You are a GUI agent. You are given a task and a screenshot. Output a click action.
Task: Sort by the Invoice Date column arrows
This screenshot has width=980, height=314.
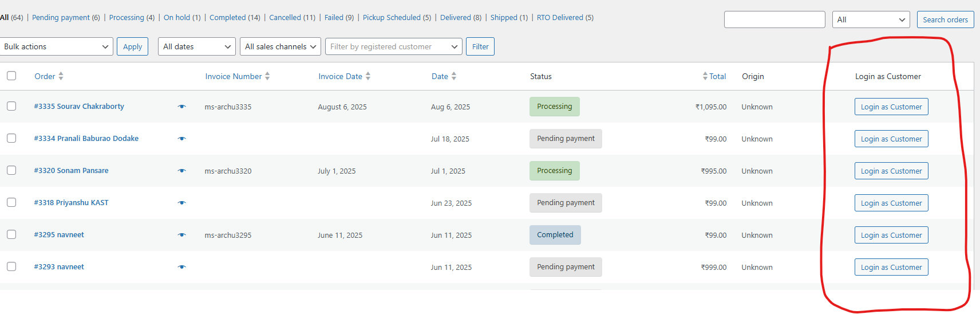click(x=368, y=76)
